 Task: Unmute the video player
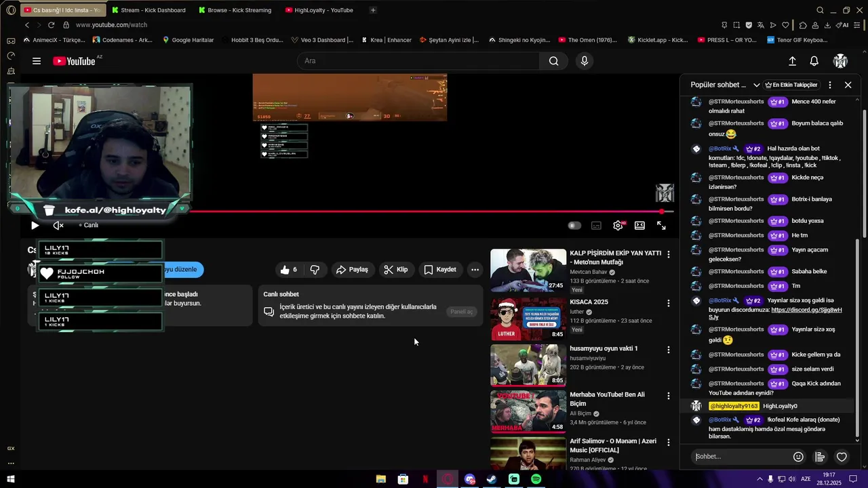pos(58,225)
